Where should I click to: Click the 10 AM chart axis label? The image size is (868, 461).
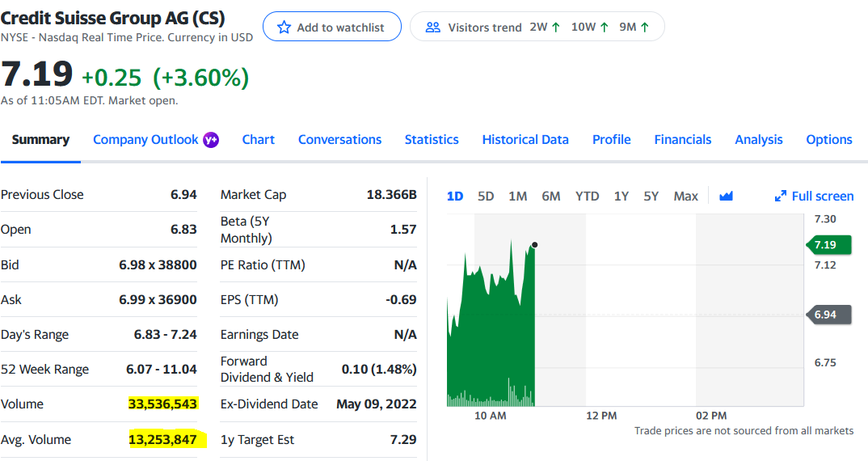coord(491,416)
